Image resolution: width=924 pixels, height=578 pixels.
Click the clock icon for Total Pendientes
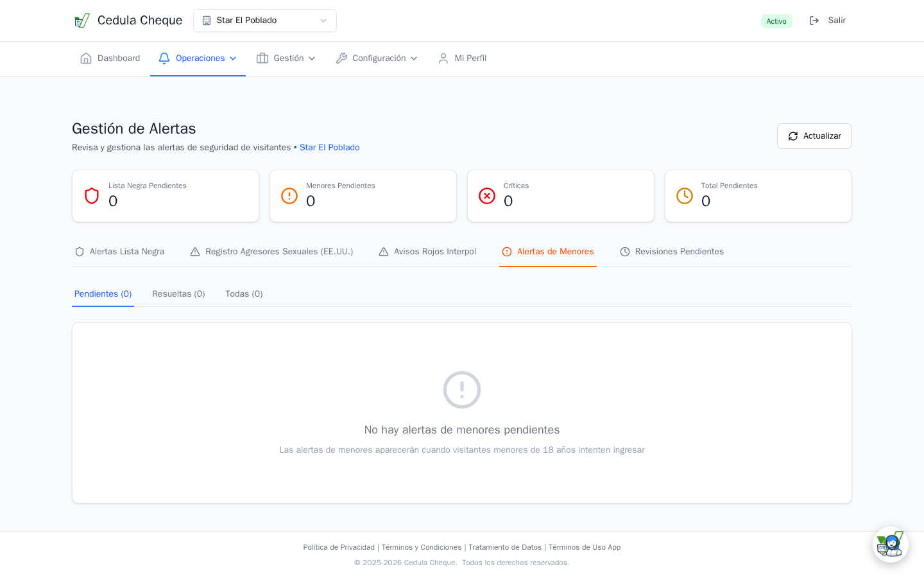pos(685,196)
